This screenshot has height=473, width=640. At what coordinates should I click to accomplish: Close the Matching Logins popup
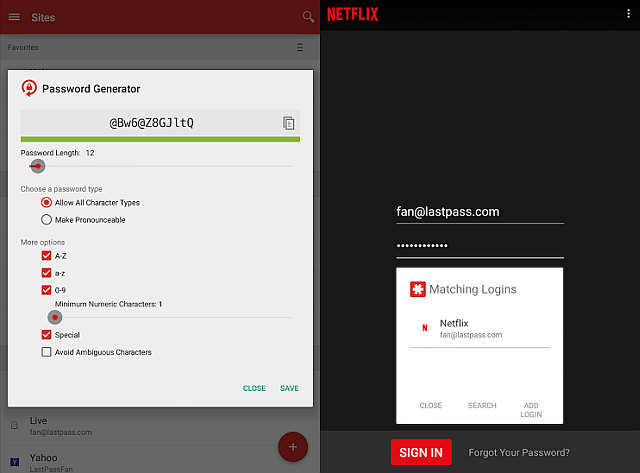(431, 405)
